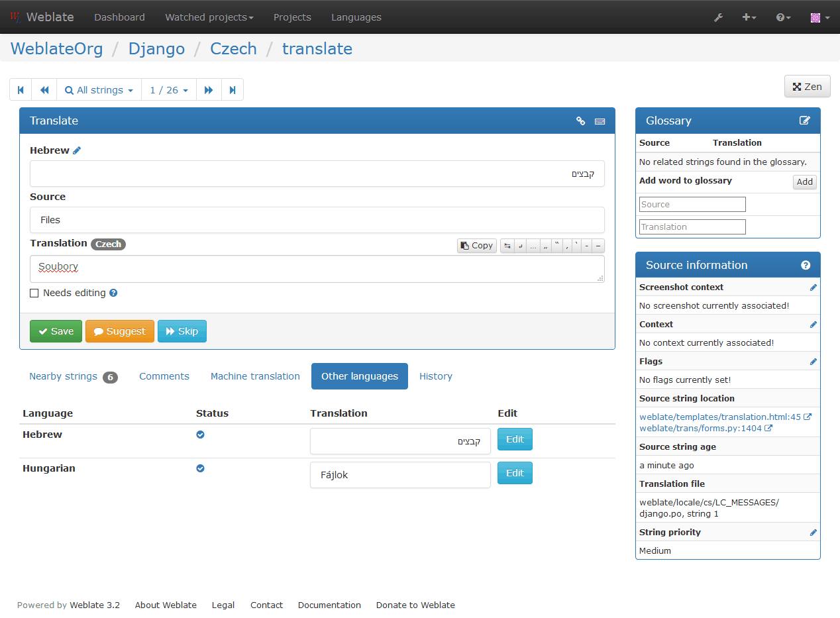This screenshot has height=618, width=840.
Task: Insert new line character button
Action: tap(520, 245)
